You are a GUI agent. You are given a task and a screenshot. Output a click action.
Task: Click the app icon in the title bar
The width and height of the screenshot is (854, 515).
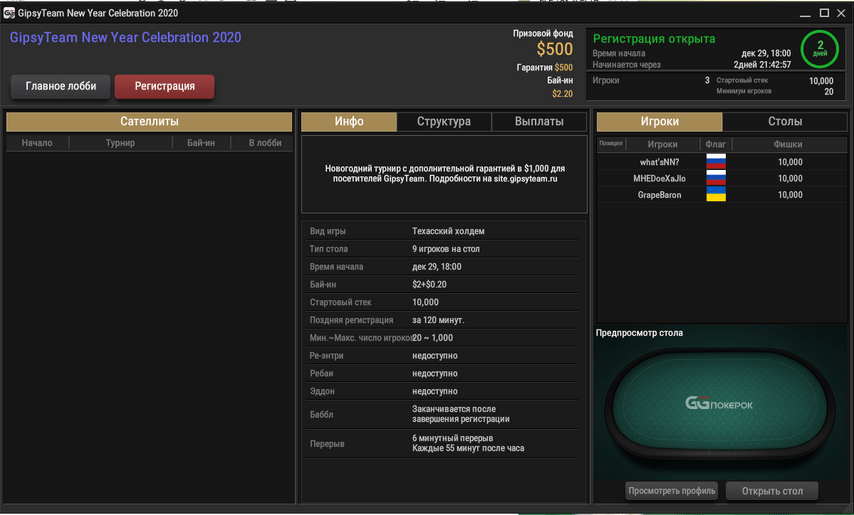9,13
